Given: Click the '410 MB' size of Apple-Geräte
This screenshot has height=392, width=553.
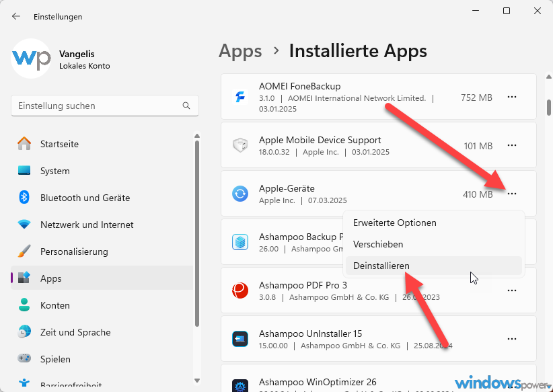Looking at the screenshot, I should pyautogui.click(x=478, y=194).
